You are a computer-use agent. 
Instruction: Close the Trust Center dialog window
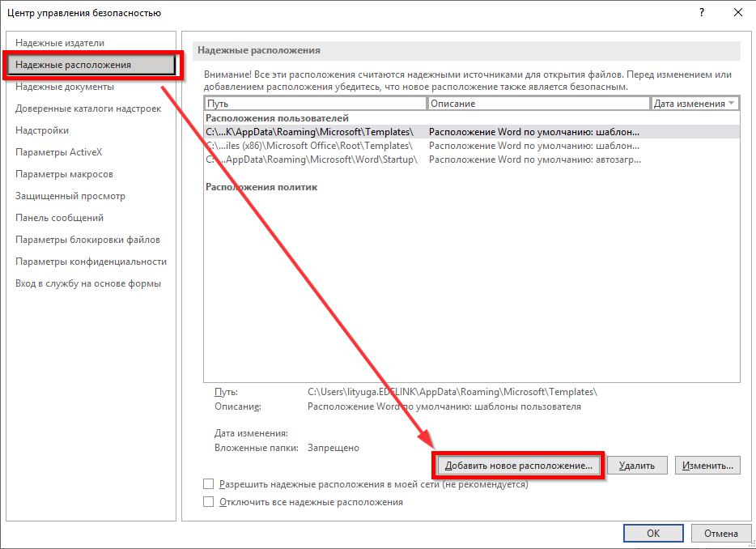click(x=737, y=13)
